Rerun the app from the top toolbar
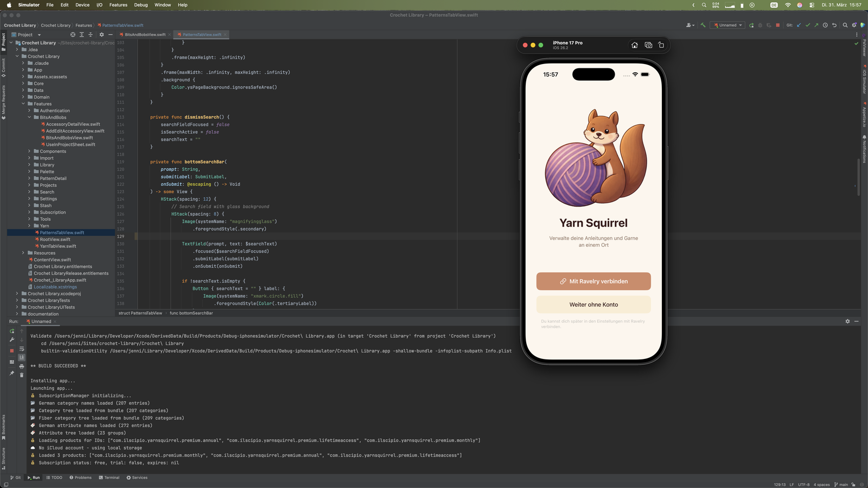This screenshot has height=488, width=868. coord(751,25)
